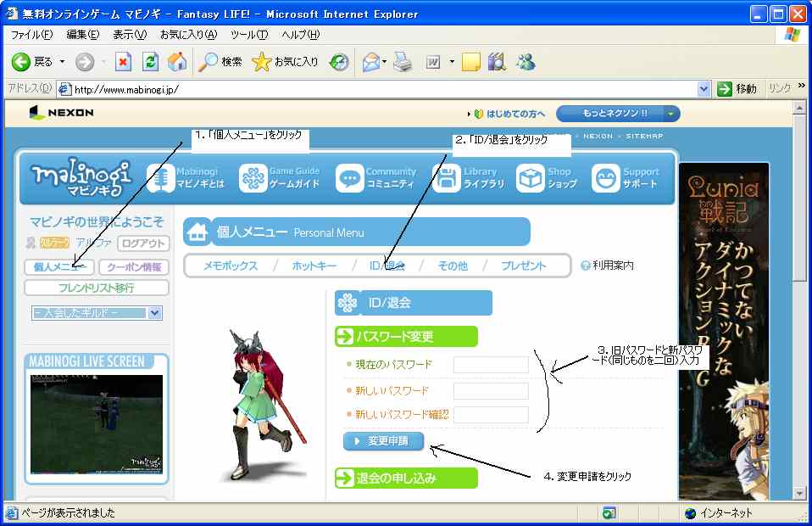Open Community コミュニティ speech bubble icon
The image size is (812, 526).
pos(349,178)
